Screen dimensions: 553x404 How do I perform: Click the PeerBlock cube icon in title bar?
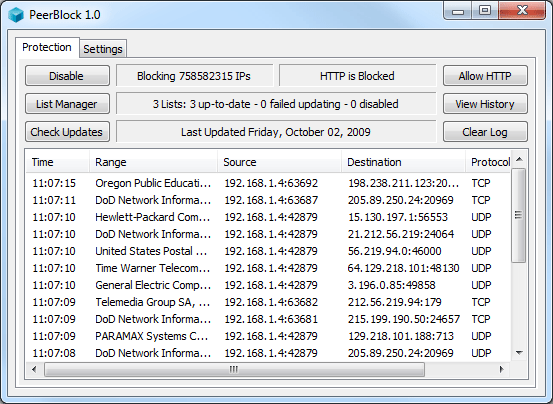tap(16, 15)
